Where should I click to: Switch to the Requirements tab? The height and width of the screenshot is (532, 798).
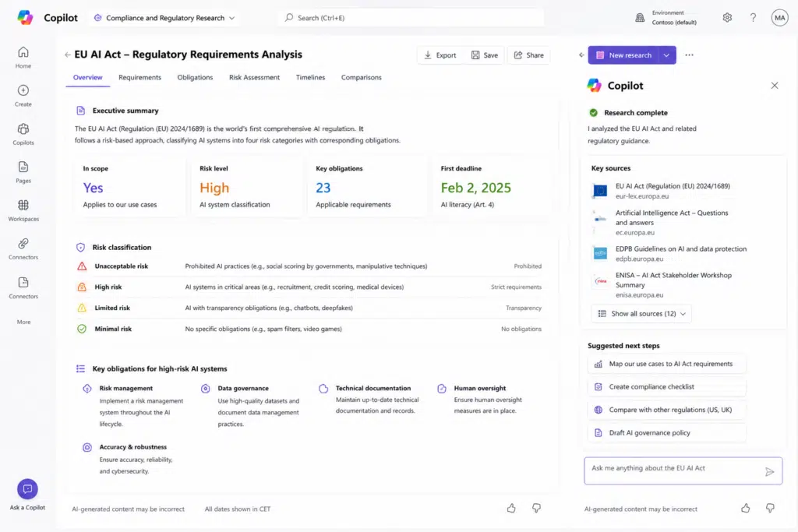[x=140, y=77]
